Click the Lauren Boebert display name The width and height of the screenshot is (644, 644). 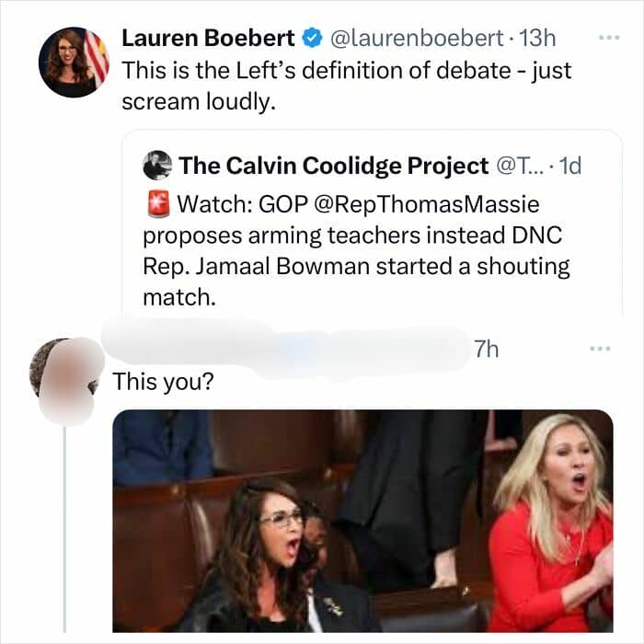pos(208,39)
